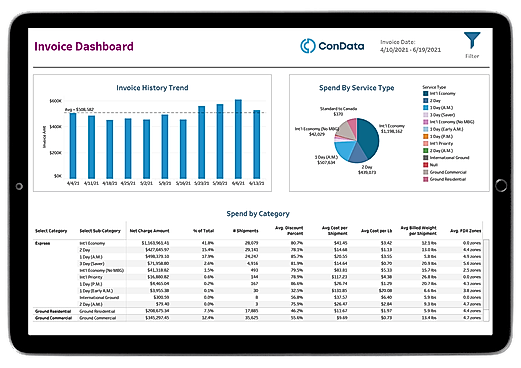521x368 pixels.
Task: Select the tallest bar for 6/6/21
Action: point(238,139)
